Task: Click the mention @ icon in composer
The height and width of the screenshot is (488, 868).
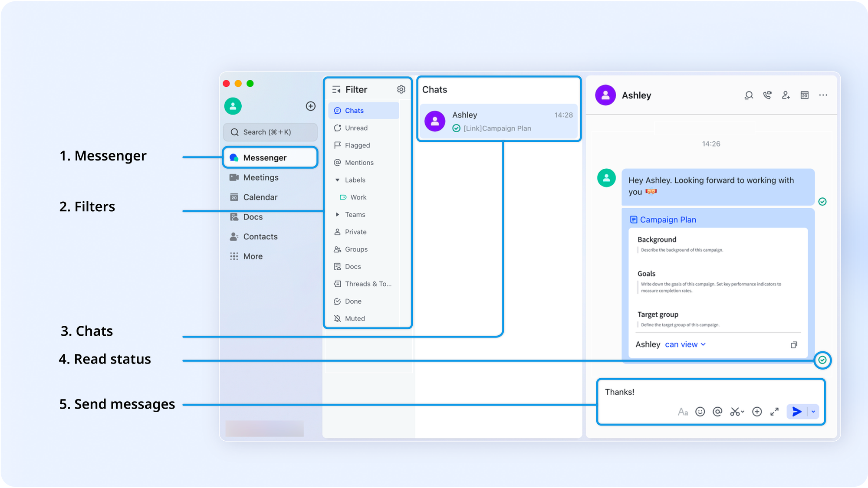Action: [x=717, y=412]
